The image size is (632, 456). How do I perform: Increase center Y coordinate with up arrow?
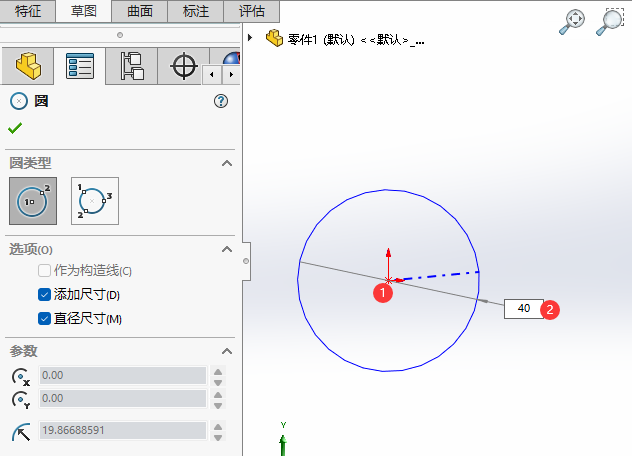(x=218, y=394)
